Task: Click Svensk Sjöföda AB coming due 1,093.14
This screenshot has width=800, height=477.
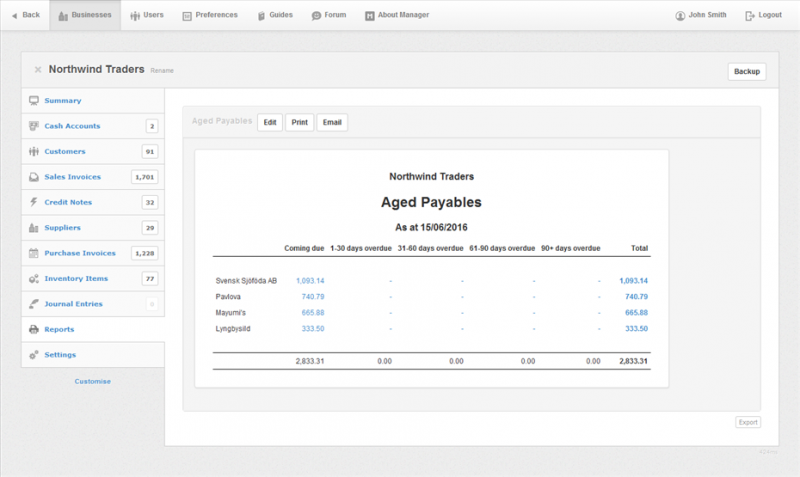Action: point(310,281)
